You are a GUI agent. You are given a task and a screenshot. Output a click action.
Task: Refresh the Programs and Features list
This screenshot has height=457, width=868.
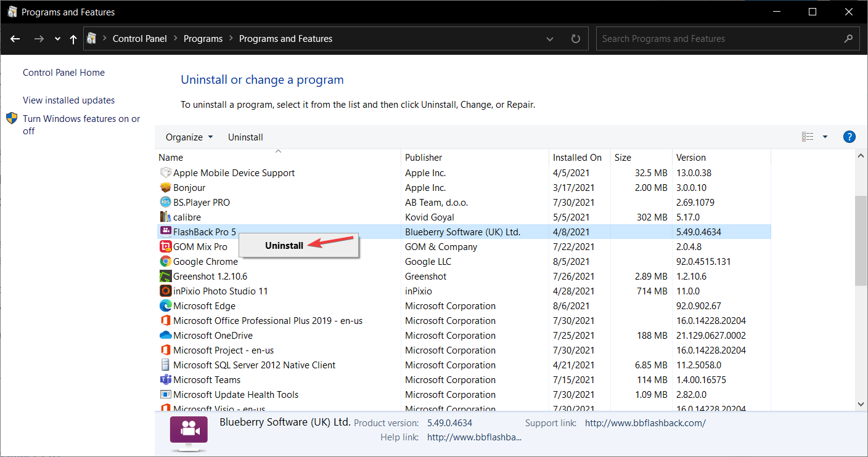point(576,39)
